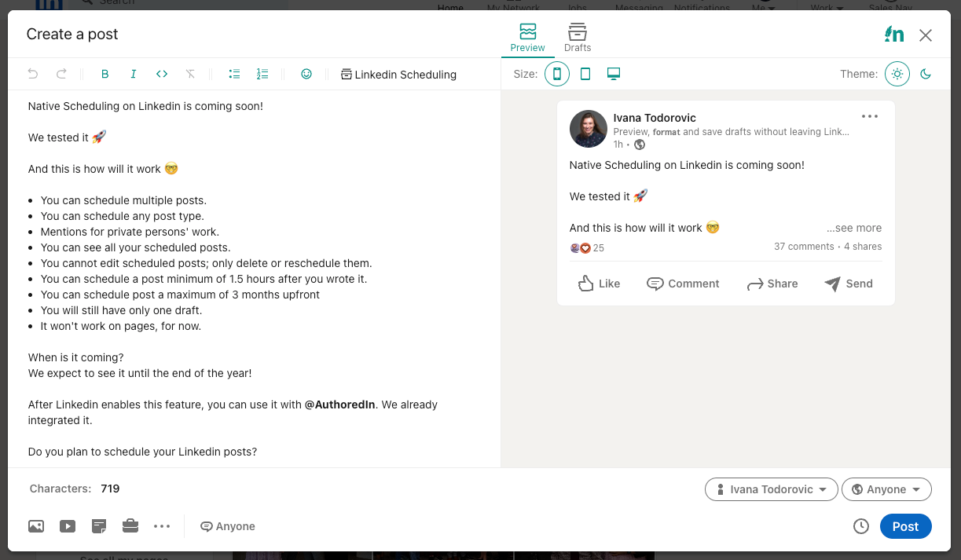961x560 pixels.
Task: Open the emoji picker
Action: [x=306, y=74]
